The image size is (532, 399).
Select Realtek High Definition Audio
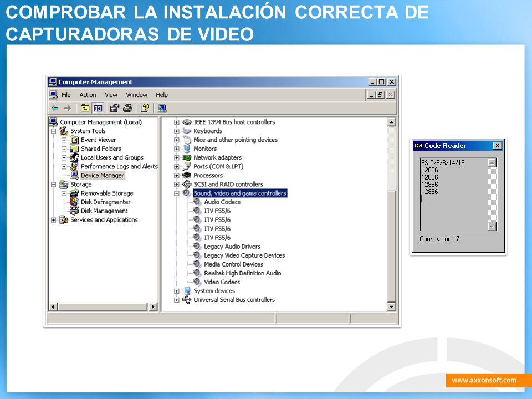(242, 273)
